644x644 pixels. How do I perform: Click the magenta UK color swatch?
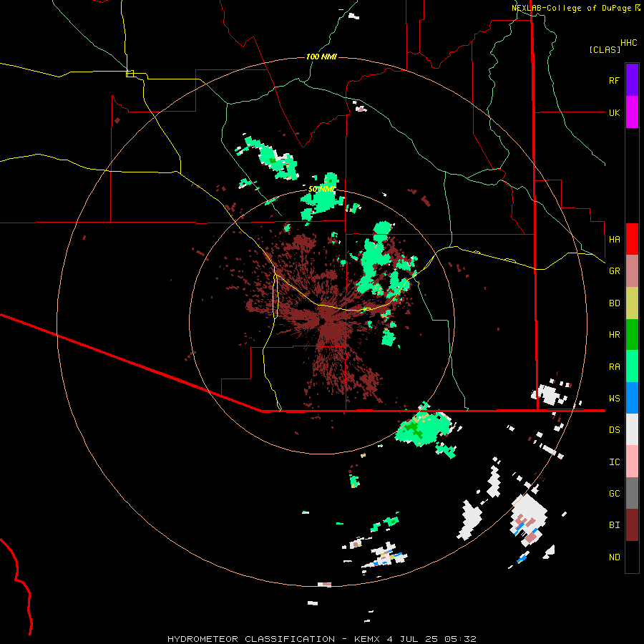click(x=632, y=112)
